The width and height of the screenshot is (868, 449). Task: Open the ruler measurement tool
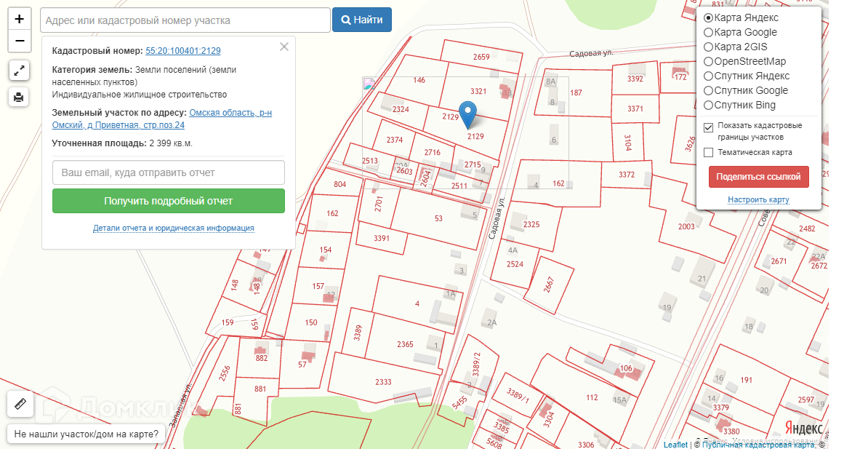[x=20, y=404]
